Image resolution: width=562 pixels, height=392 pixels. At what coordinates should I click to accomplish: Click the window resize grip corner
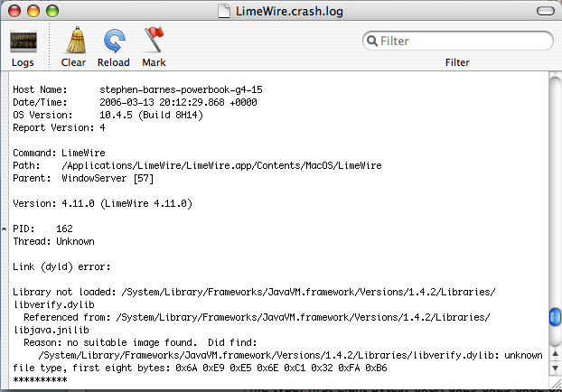tap(555, 383)
